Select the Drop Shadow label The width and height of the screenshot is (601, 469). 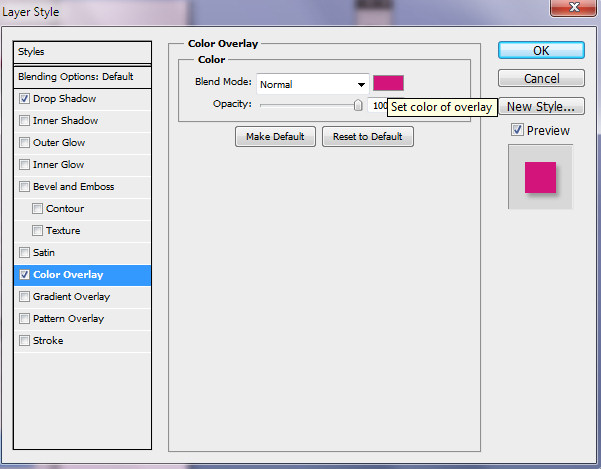point(64,99)
